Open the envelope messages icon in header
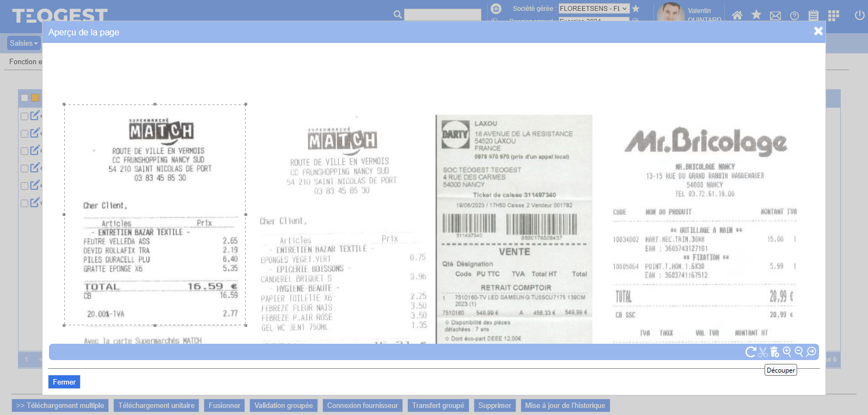 775,16
